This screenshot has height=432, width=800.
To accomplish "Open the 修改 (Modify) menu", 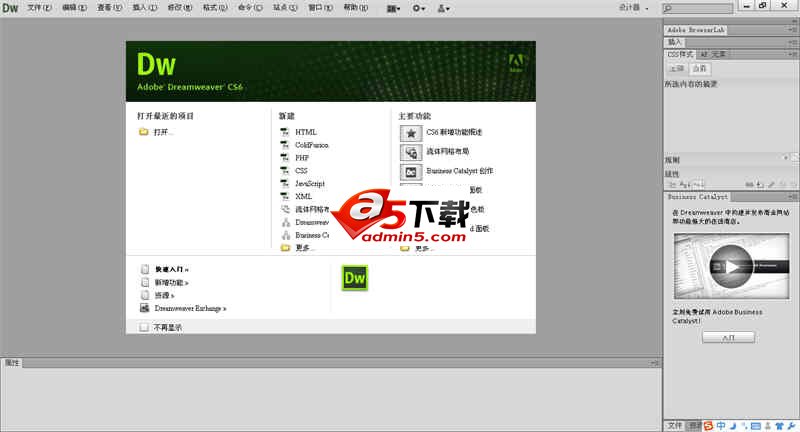I will click(x=180, y=8).
